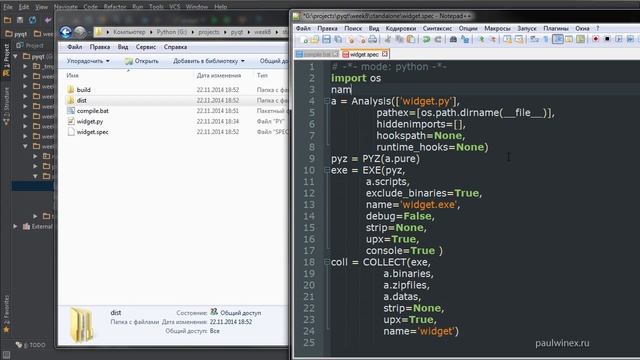Expand External Libraries node in PyCharm
Viewport: 640px width, 360px height.
pyautogui.click(x=16, y=226)
